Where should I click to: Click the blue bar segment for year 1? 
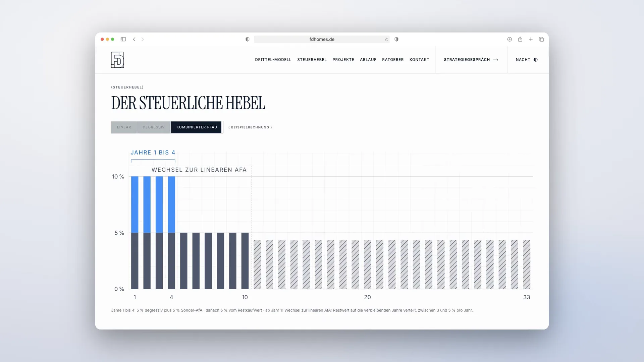pyautogui.click(x=135, y=204)
